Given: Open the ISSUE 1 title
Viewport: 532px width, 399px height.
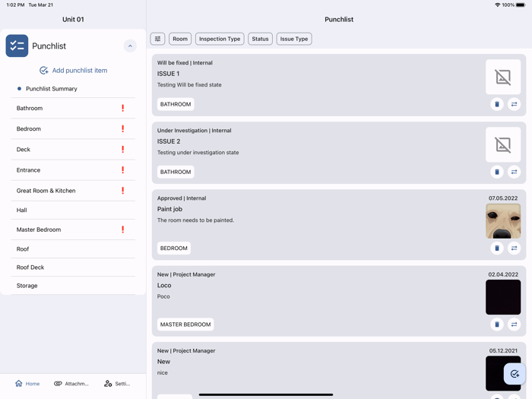Looking at the screenshot, I should [x=168, y=74].
